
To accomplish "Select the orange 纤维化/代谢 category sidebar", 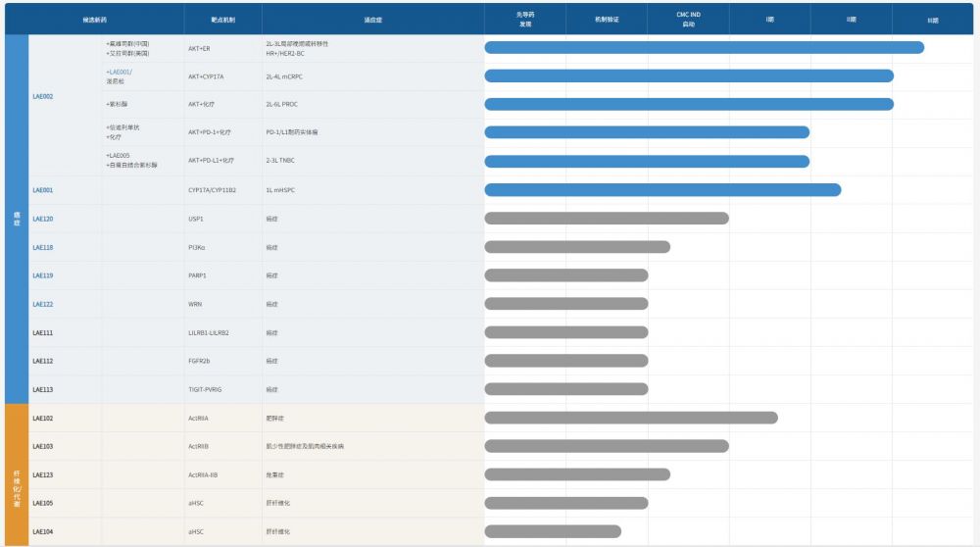I will coord(17,474).
